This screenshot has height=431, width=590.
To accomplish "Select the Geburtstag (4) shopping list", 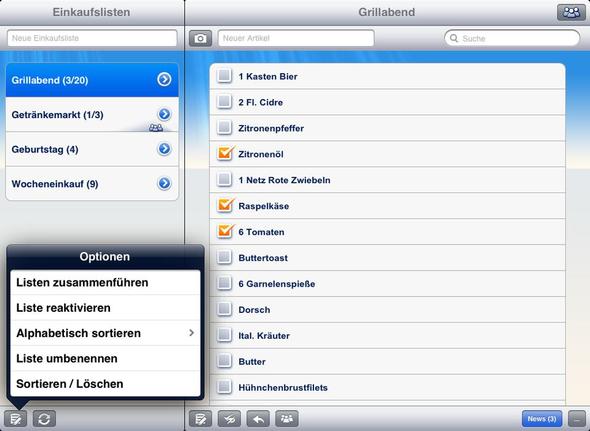I will click(92, 149).
